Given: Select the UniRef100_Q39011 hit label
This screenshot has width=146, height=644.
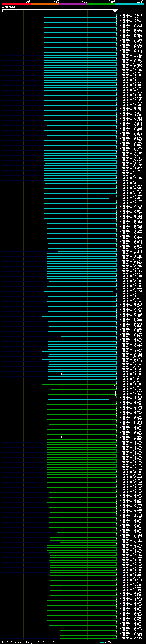Looking at the screenshot, I should [x=131, y=359].
